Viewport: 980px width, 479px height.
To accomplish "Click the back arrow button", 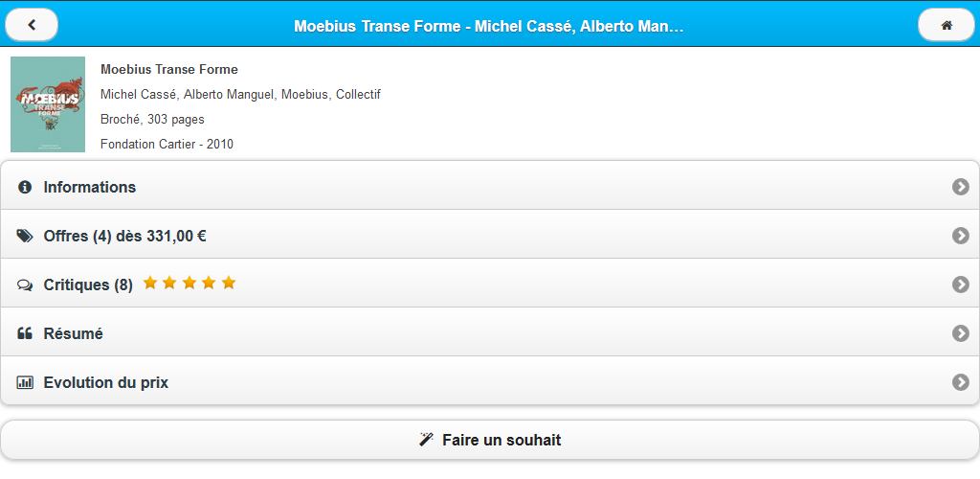I will point(32,25).
